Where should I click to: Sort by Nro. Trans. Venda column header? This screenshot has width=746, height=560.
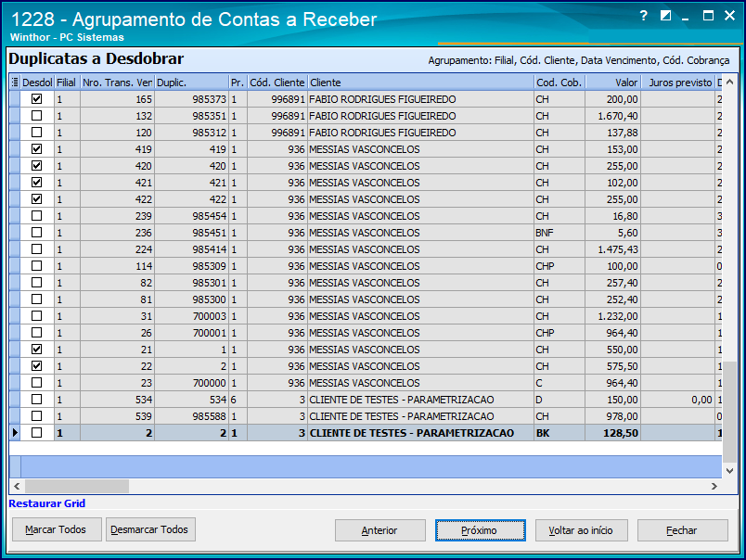click(117, 83)
